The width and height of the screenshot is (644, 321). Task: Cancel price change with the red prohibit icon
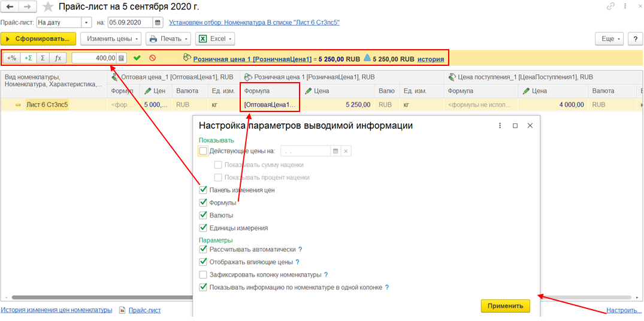(x=152, y=58)
